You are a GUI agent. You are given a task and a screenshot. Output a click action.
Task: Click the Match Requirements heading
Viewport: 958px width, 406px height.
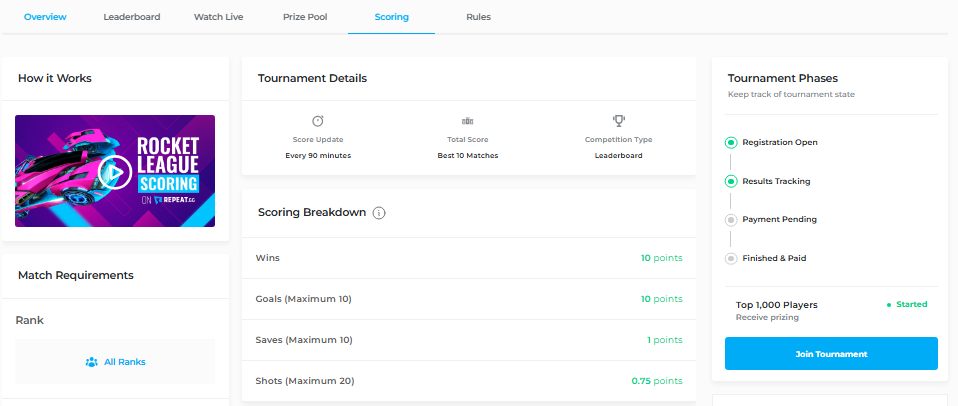76,275
